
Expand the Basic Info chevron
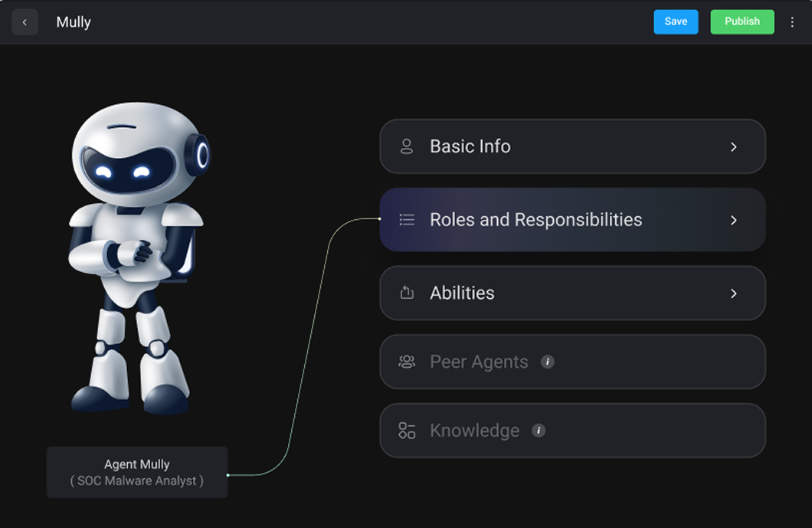pyautogui.click(x=733, y=146)
